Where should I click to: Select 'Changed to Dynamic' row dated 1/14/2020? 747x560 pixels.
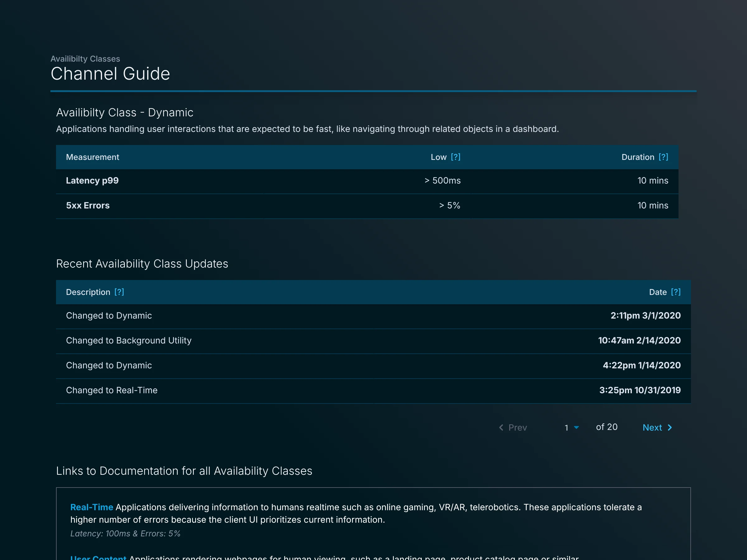click(373, 366)
